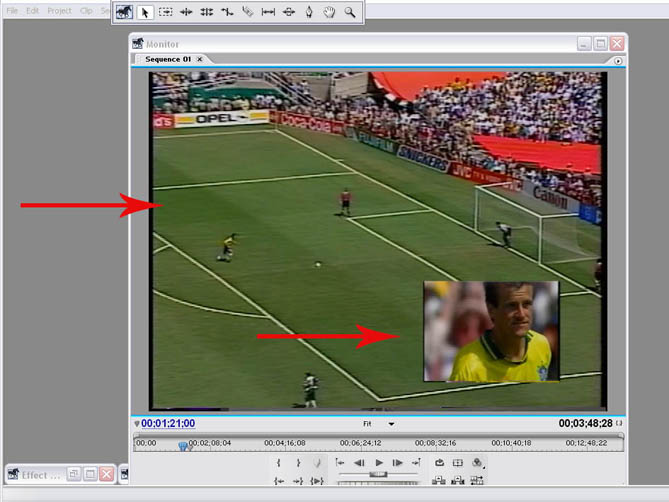Toggle the Safe Margins button

point(458,463)
